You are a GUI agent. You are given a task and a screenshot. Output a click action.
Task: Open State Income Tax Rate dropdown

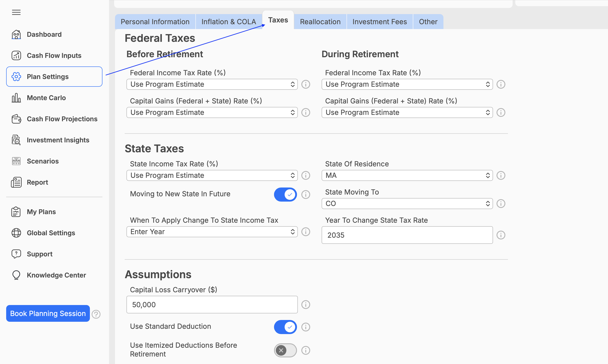212,175
